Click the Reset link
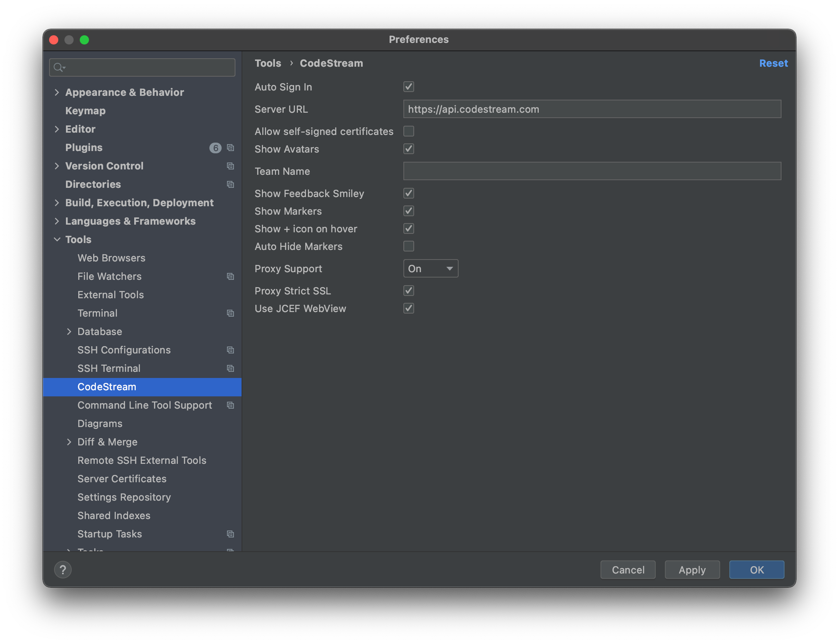Viewport: 839px width, 644px height. click(x=773, y=63)
